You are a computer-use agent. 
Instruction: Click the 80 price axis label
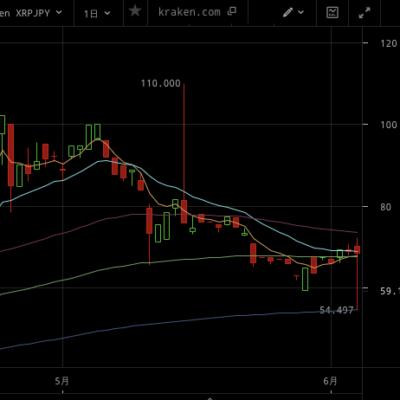coord(386,207)
